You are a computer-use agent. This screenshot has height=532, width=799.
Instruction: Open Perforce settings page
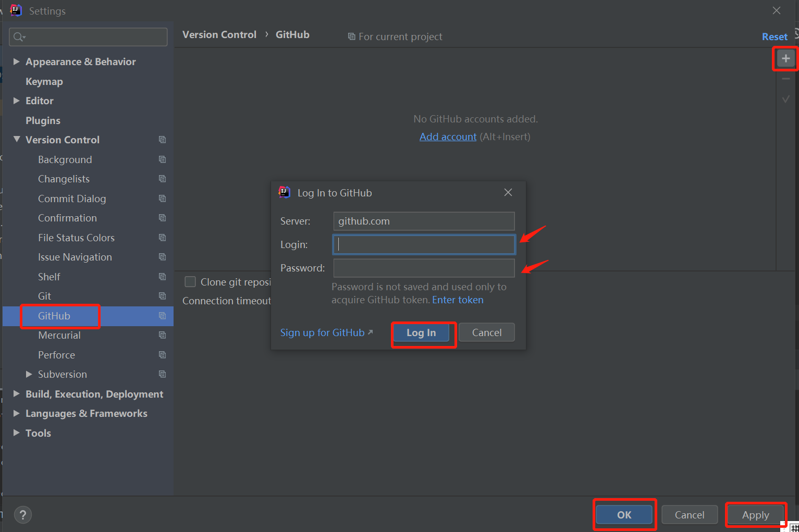tap(56, 355)
